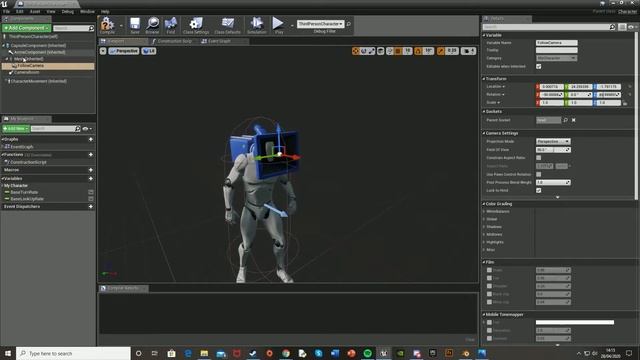This screenshot has height=360, width=640.
Task: Open Class Defaults from toolbar
Action: tap(227, 25)
